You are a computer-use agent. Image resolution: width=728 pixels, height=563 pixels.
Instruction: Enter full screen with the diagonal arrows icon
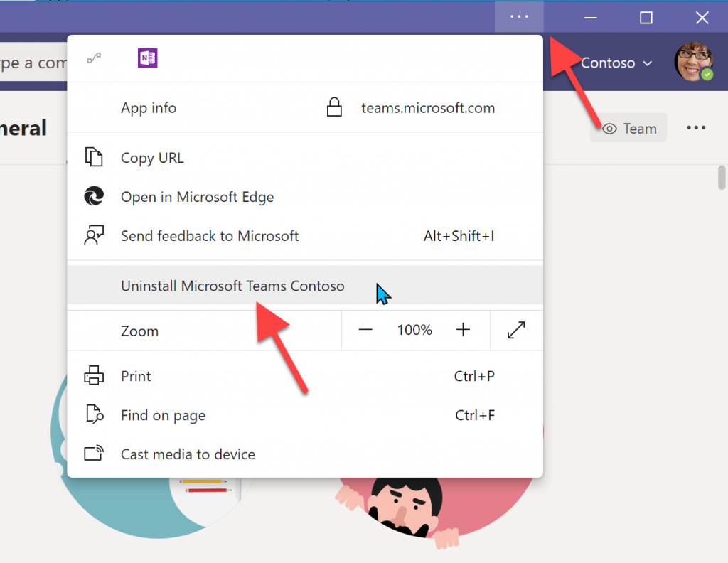516,330
